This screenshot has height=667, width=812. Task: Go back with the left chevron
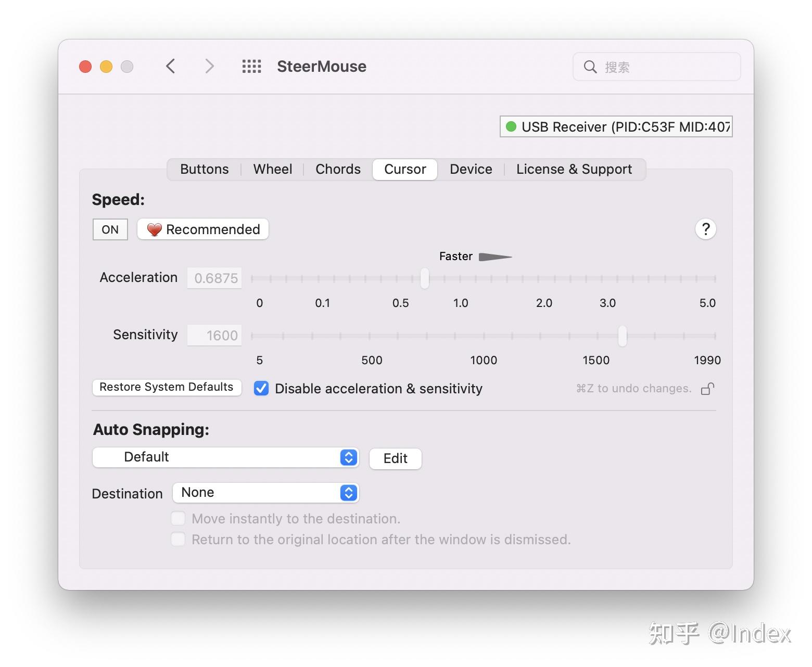[x=171, y=66]
